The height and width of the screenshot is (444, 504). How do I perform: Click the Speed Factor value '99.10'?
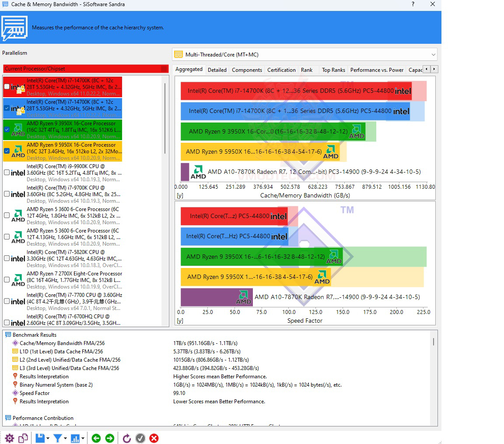click(x=179, y=393)
